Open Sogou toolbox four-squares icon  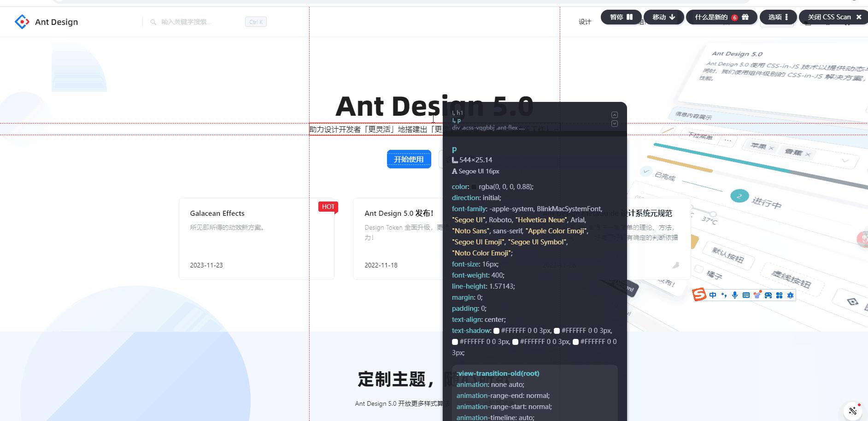(779, 295)
